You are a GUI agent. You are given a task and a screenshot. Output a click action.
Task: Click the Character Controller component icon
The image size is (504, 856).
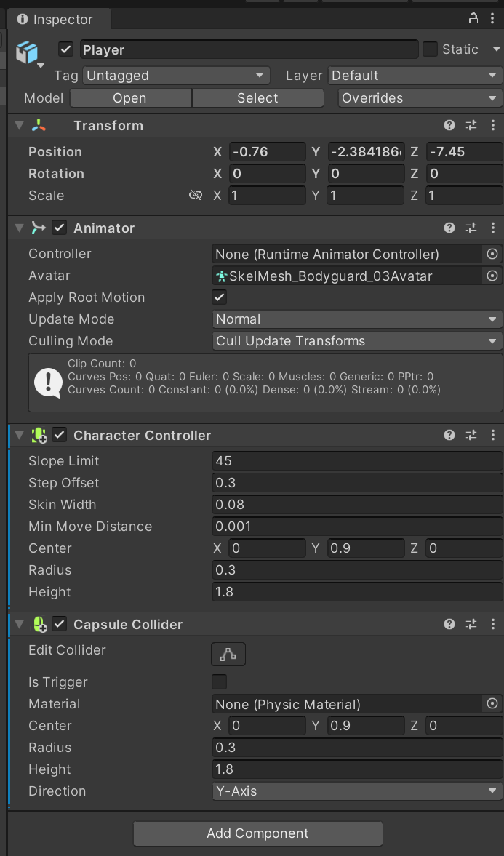[39, 434]
